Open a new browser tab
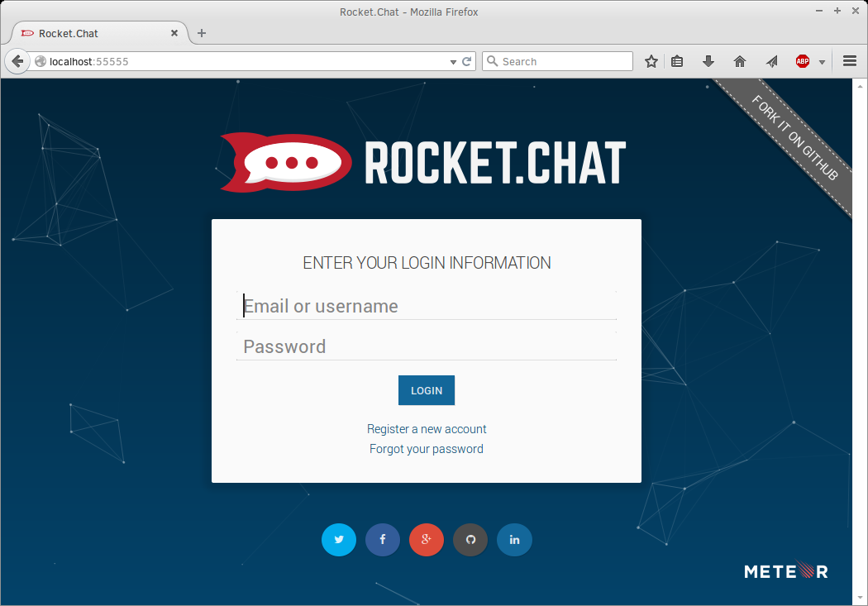Image resolution: width=868 pixels, height=606 pixels. click(x=201, y=33)
